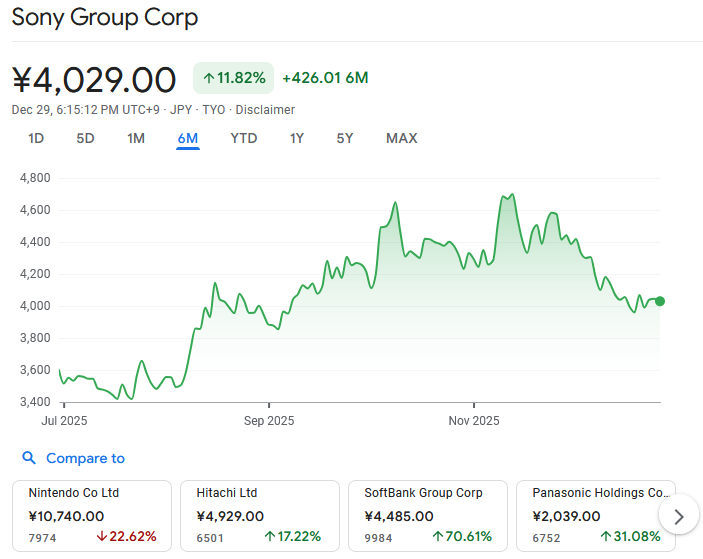The image size is (703, 559).
Task: Click the green end-point dot on chart
Action: [x=660, y=301]
